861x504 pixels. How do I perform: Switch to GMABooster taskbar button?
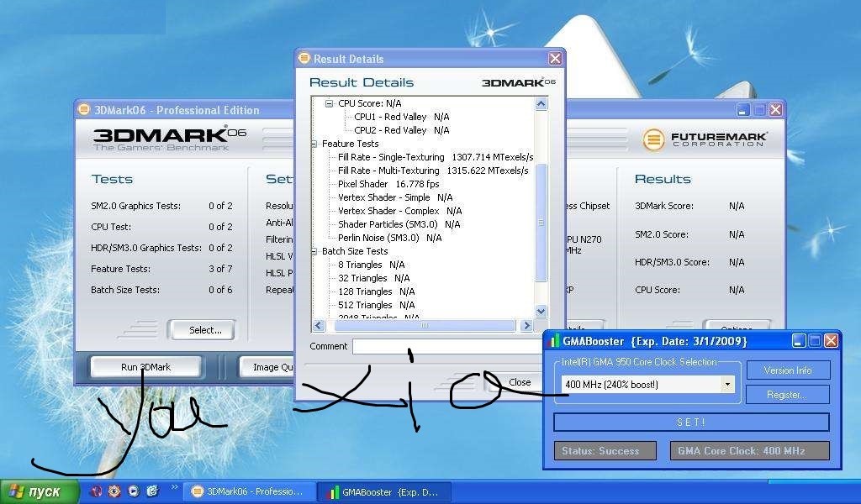[x=385, y=492]
